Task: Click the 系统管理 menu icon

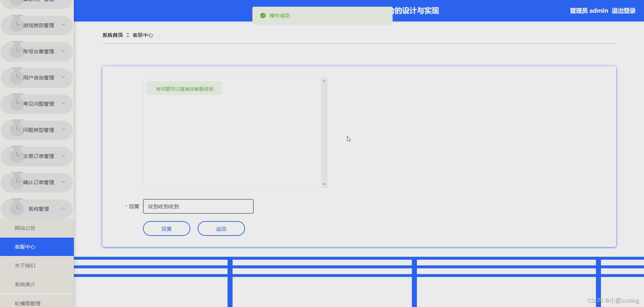Action: [17, 207]
